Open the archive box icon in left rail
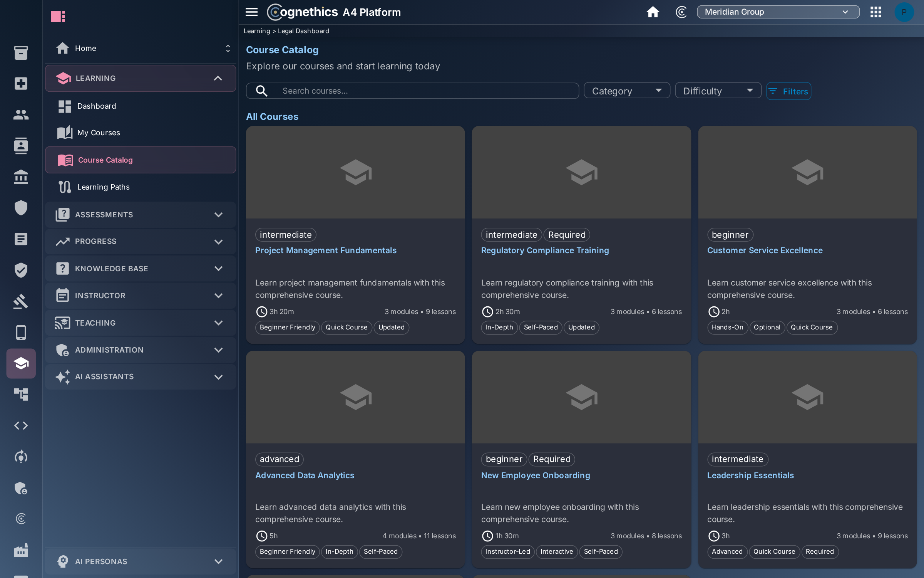 (x=21, y=52)
